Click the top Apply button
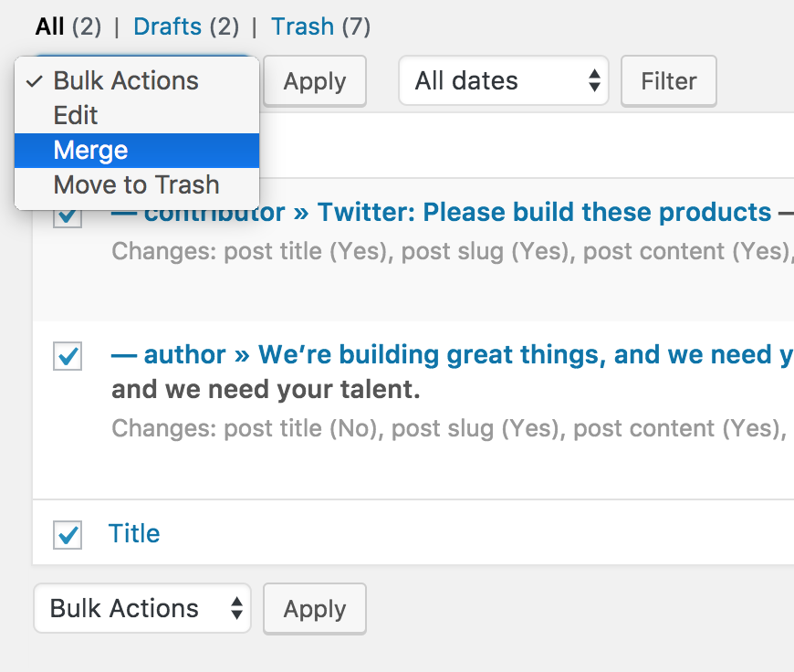The image size is (794, 672). pyautogui.click(x=315, y=81)
